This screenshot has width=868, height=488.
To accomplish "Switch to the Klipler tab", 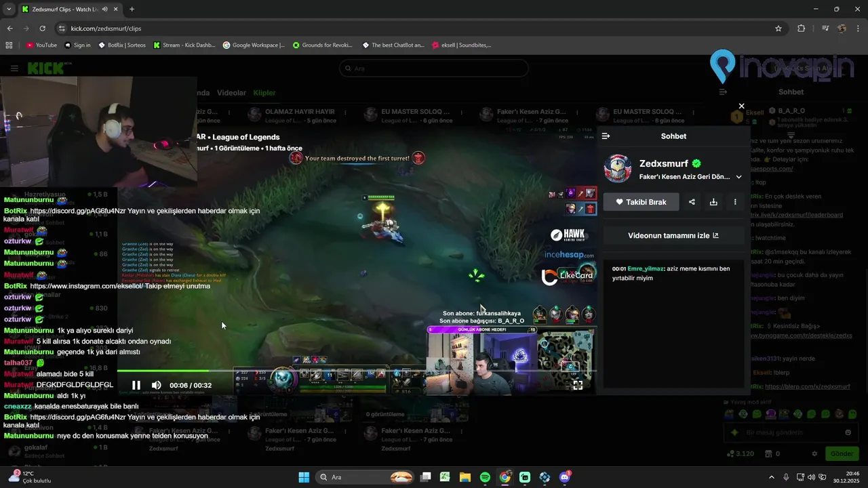I will (x=264, y=93).
